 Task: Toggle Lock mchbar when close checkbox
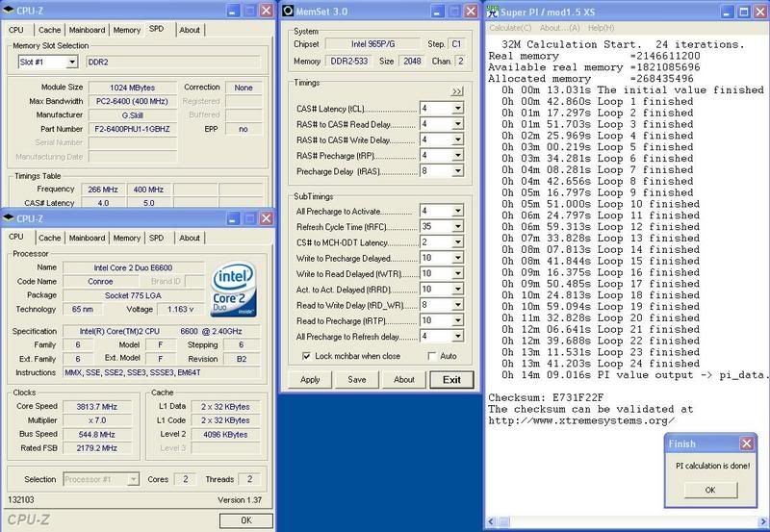click(x=306, y=356)
